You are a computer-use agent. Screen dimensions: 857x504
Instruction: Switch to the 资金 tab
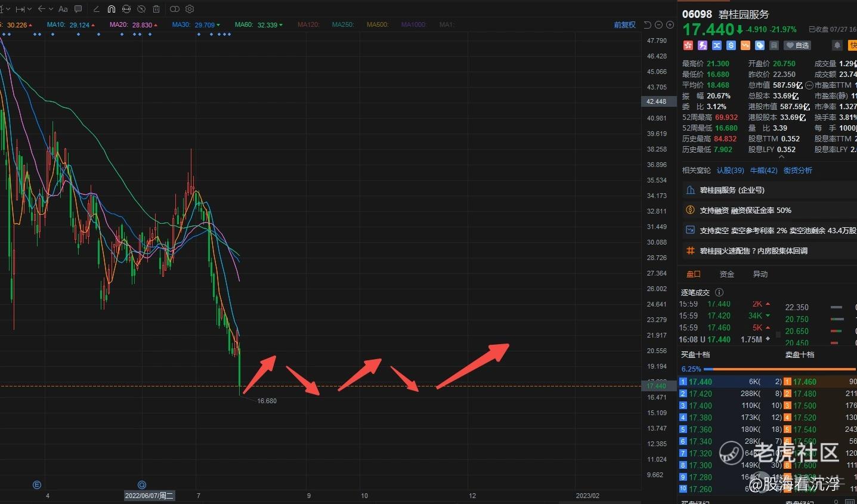727,274
